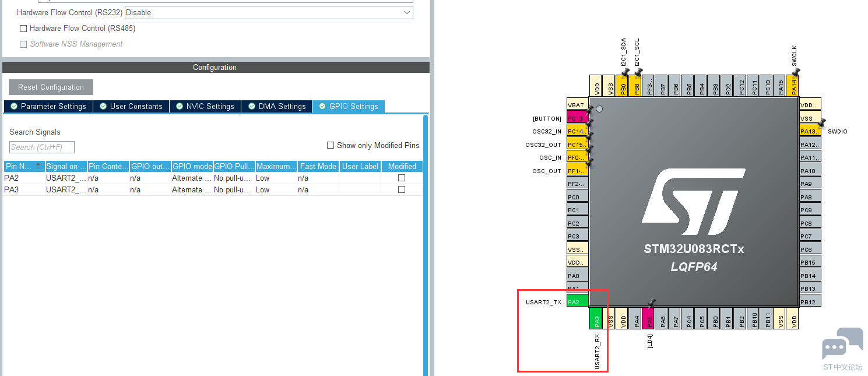Screen dimensions: 868x376
Task: Switch to User Constants tab
Action: click(x=131, y=106)
